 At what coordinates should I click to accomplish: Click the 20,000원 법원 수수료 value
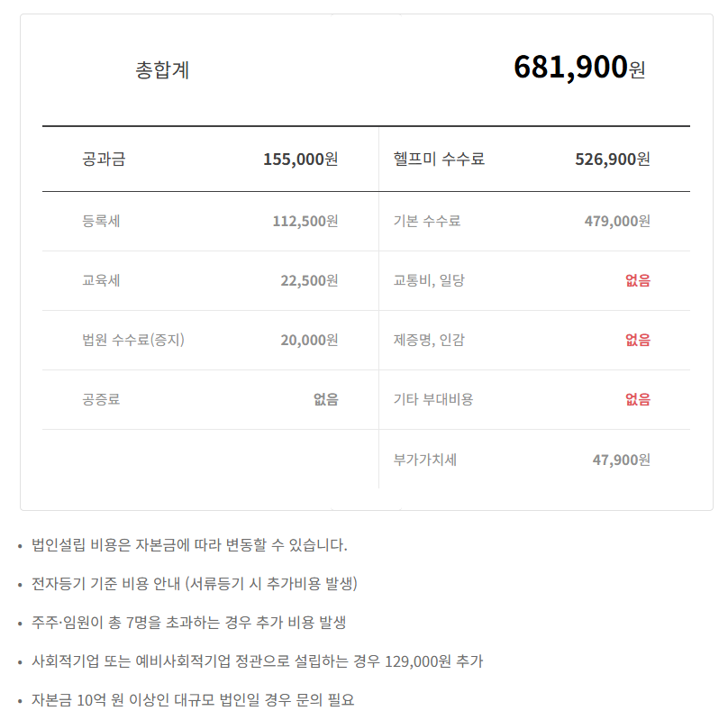309,340
